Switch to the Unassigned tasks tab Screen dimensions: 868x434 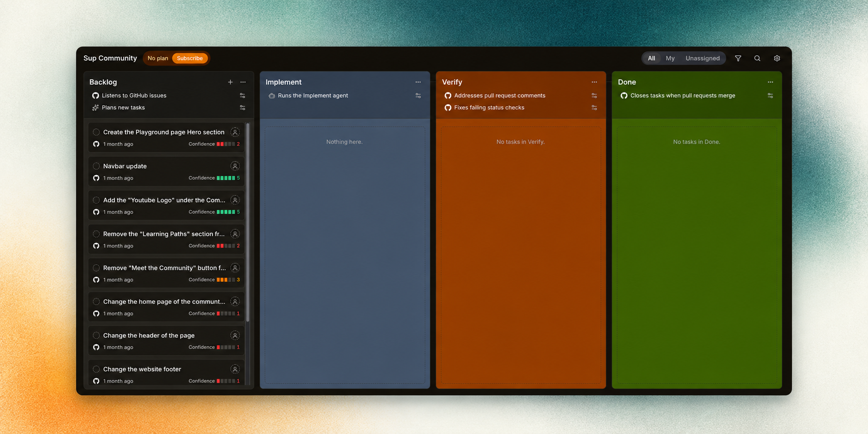click(x=702, y=58)
